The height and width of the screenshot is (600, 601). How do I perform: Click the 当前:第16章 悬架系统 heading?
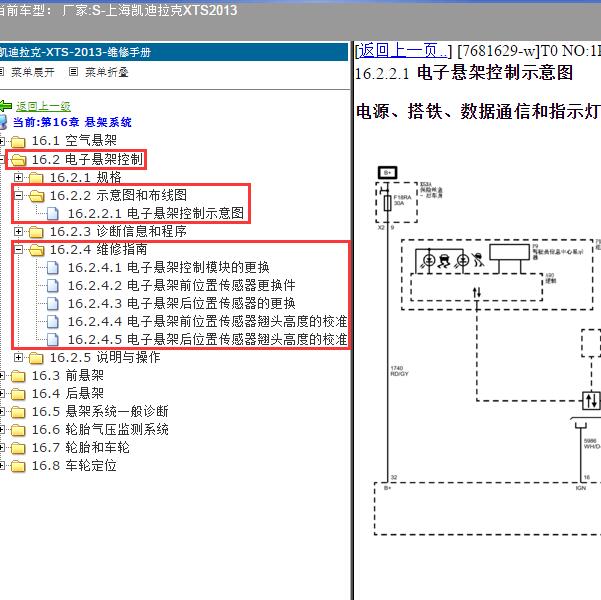point(72,122)
